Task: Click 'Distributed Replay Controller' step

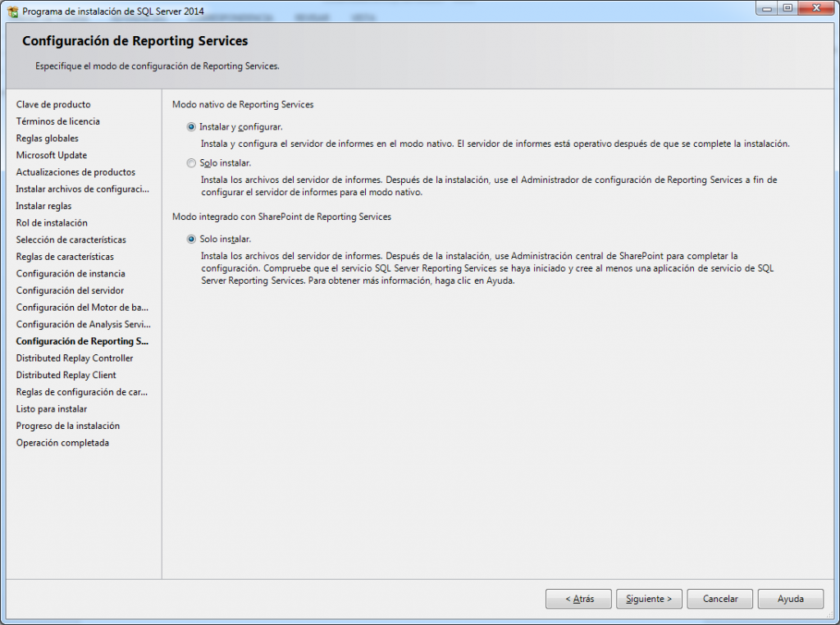Action: click(75, 358)
